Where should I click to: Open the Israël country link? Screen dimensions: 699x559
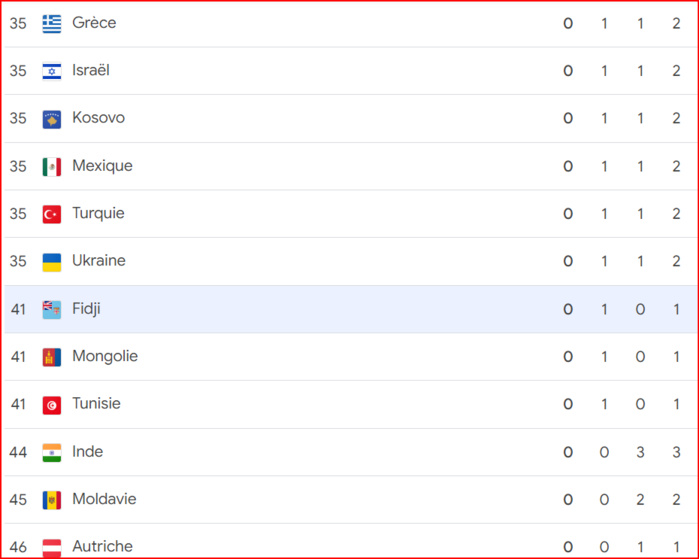(x=91, y=70)
